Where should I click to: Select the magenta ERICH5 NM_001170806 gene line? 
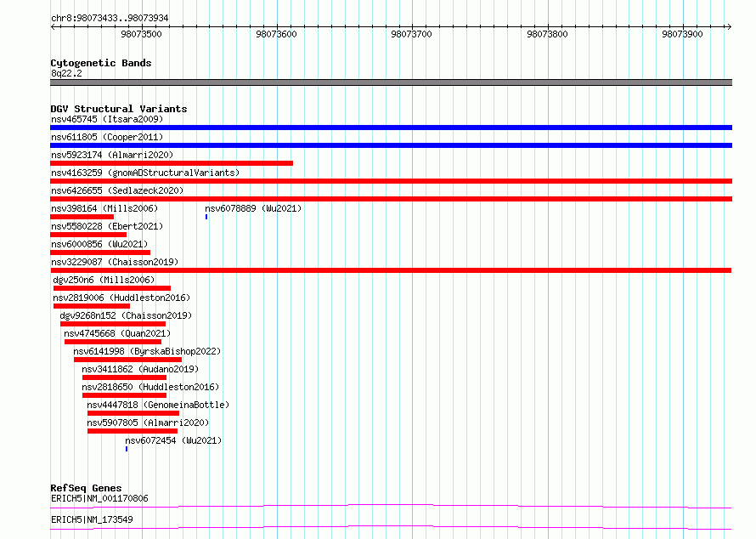(391, 506)
